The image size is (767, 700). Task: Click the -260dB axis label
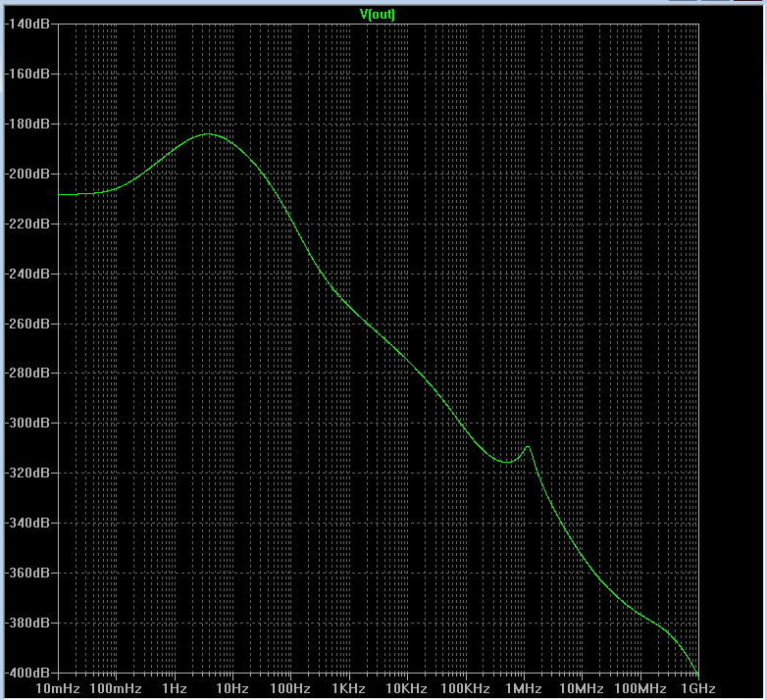[26, 324]
